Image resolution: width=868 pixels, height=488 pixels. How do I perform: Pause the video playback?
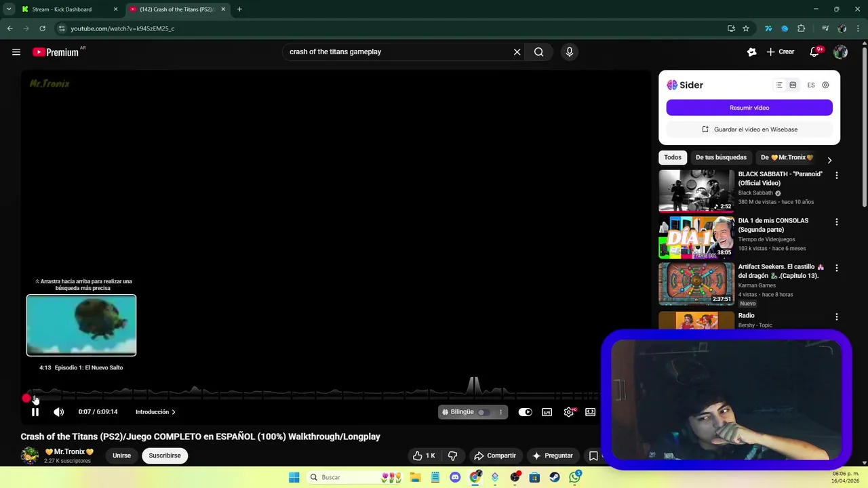[x=35, y=412]
